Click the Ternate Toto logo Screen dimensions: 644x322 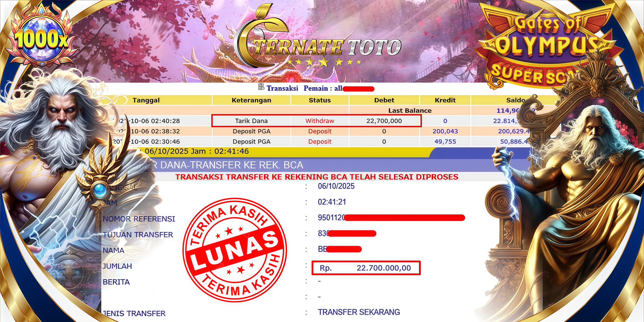pyautogui.click(x=318, y=38)
